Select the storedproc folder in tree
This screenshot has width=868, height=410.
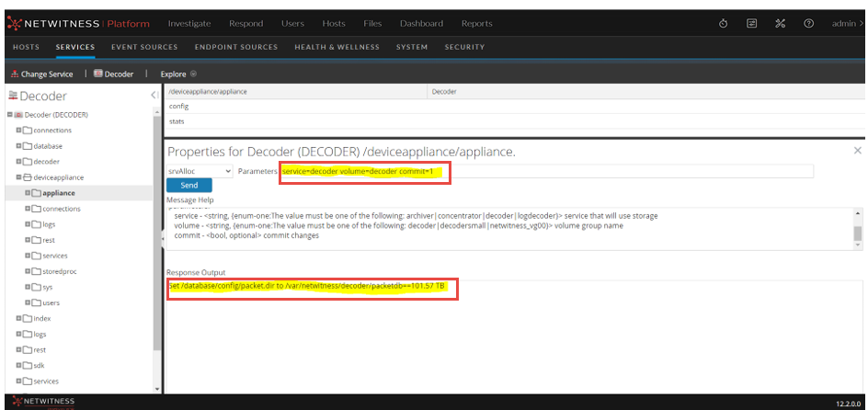(x=63, y=271)
